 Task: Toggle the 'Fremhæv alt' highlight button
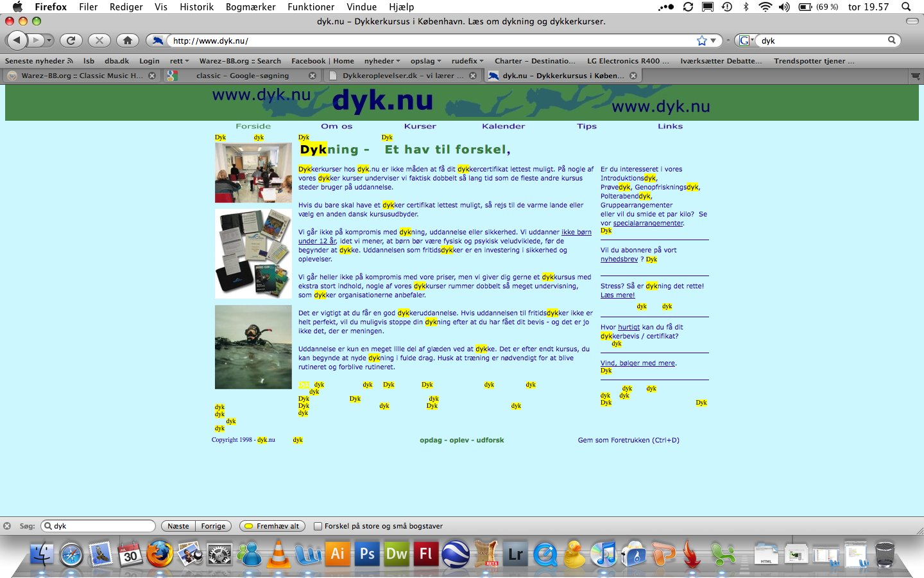[x=272, y=526]
